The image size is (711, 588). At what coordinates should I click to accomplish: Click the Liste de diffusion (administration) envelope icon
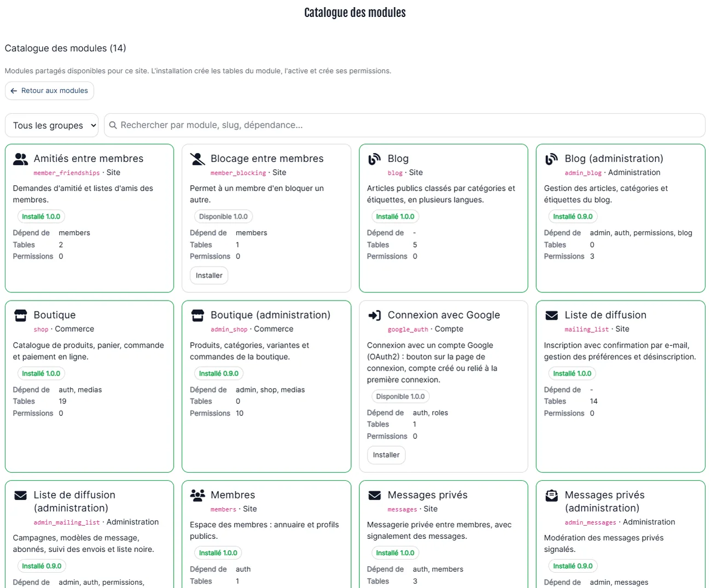20,495
